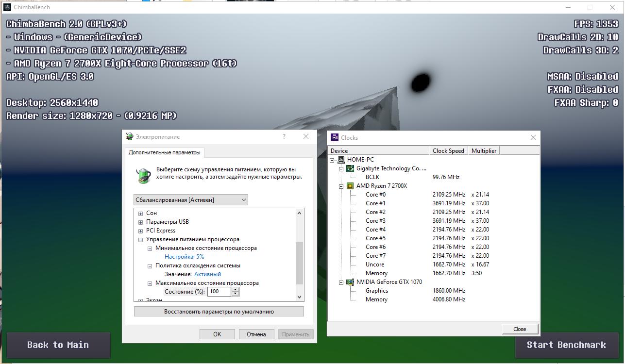This screenshot has height=364, width=625.
Task: Close the Clocks window with X
Action: (x=533, y=137)
